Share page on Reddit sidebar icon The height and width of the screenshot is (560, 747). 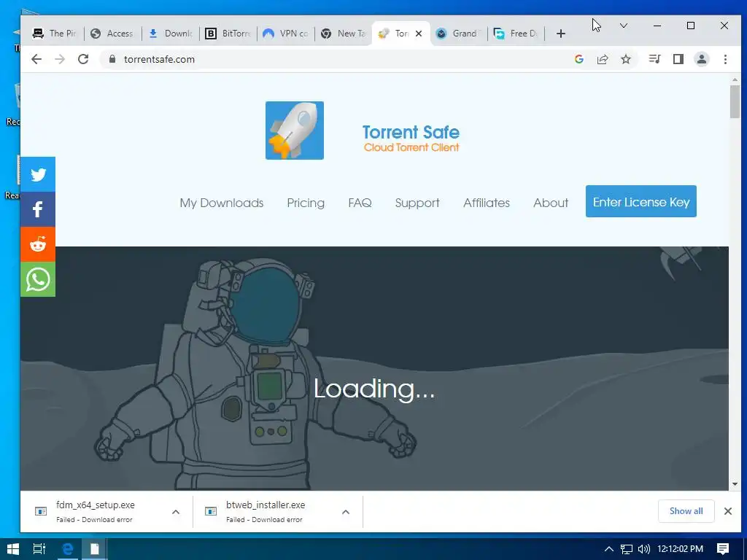click(x=38, y=244)
